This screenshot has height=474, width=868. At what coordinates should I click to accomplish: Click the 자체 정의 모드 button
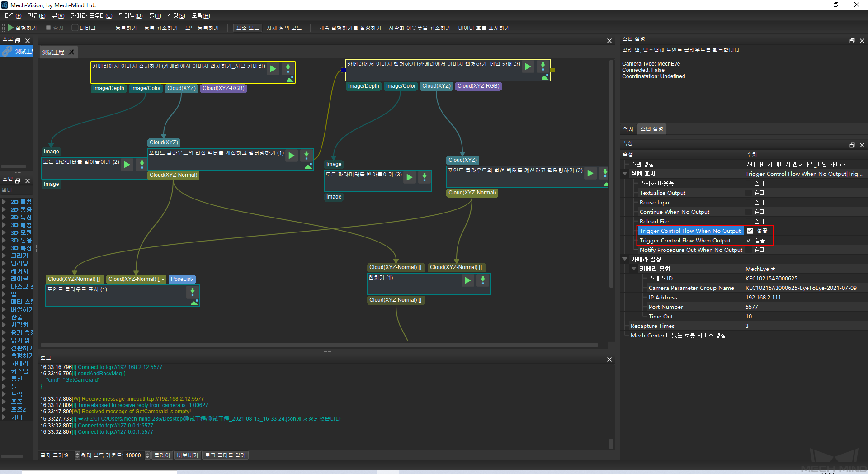coord(284,28)
